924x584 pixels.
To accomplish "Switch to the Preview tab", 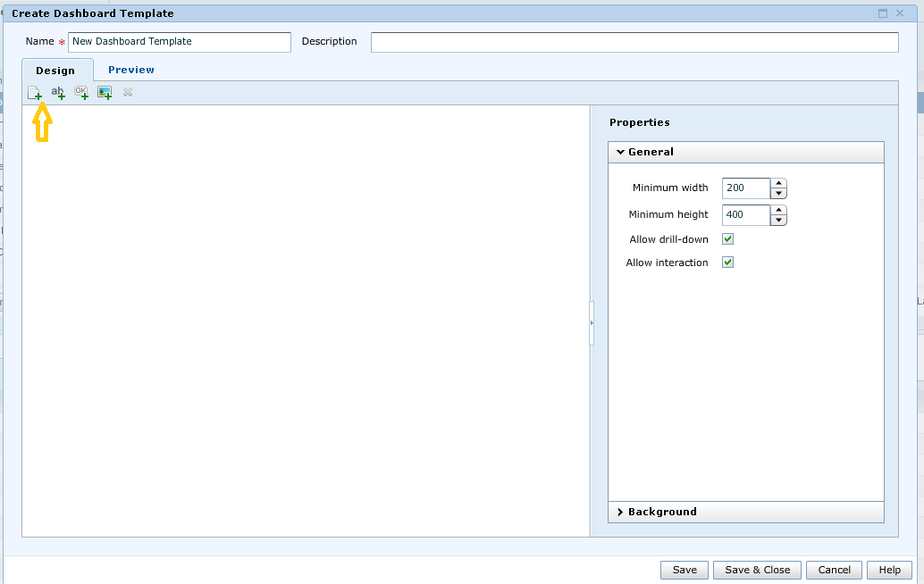I will (x=130, y=69).
